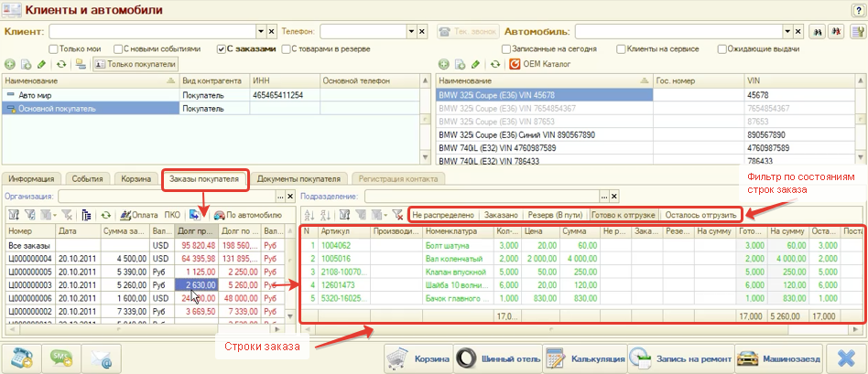Clear the Организация field

(x=290, y=197)
